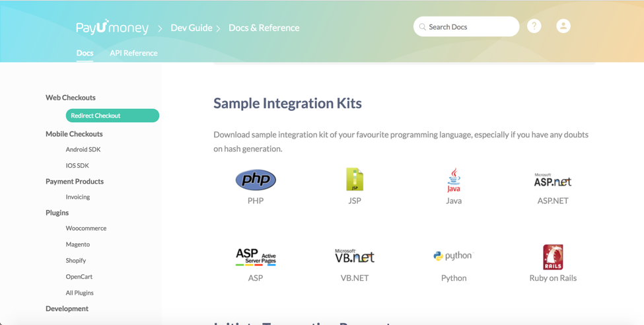644x325 pixels.
Task: Open OpenCart plugin page
Action: [79, 277]
